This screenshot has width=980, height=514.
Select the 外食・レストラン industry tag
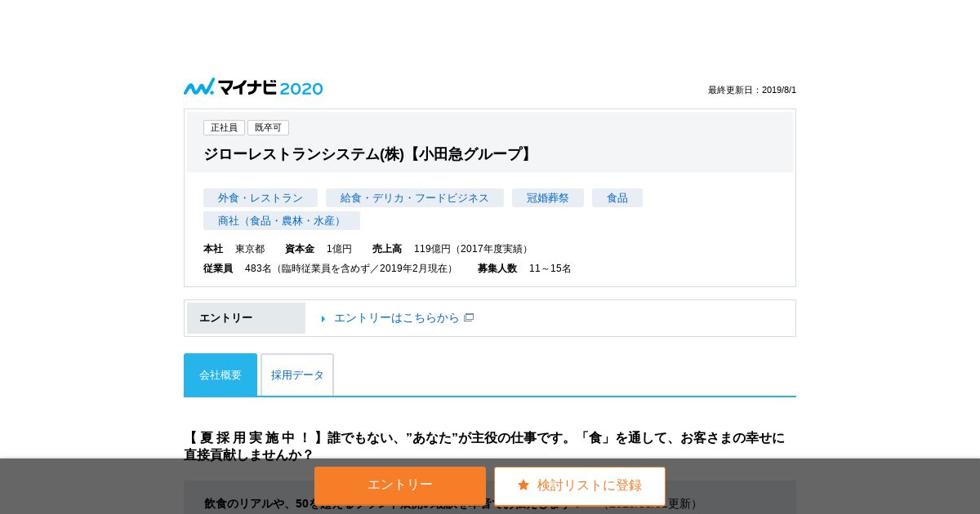[261, 197]
